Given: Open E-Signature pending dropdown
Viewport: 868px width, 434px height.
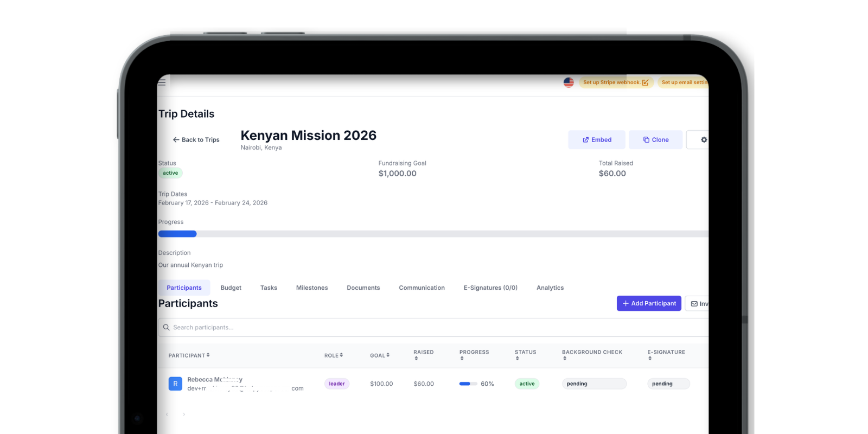Looking at the screenshot, I should [x=668, y=384].
